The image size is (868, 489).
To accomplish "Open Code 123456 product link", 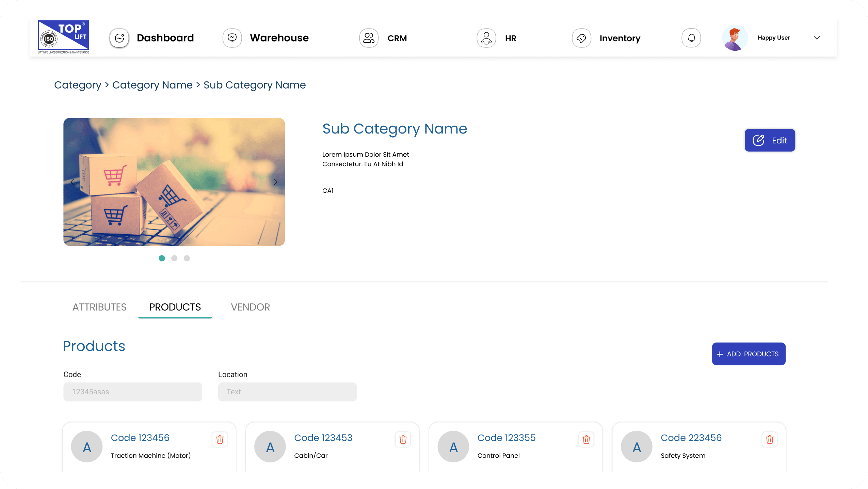I will [x=140, y=438].
